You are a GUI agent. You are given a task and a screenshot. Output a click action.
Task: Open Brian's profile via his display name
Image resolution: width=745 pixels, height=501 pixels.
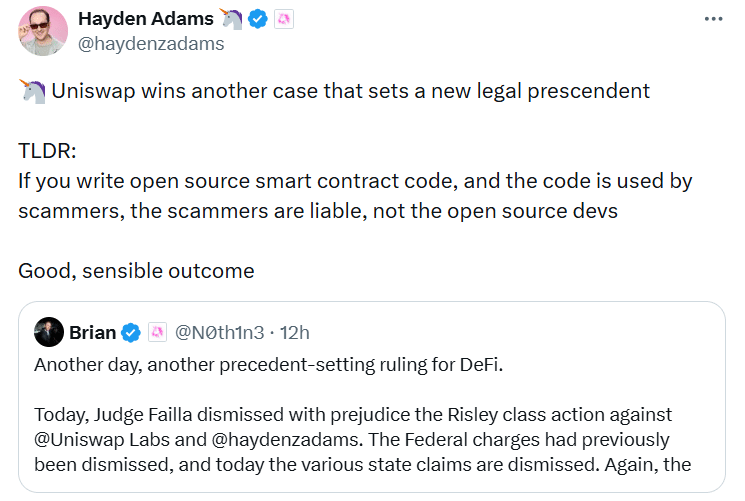[93, 332]
